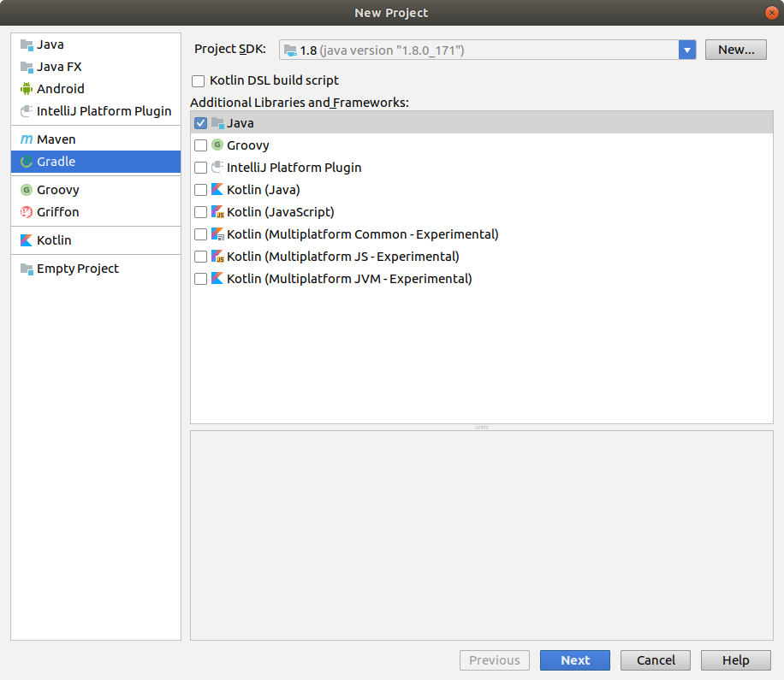784x680 pixels.
Task: Click the Help button
Action: pos(735,660)
